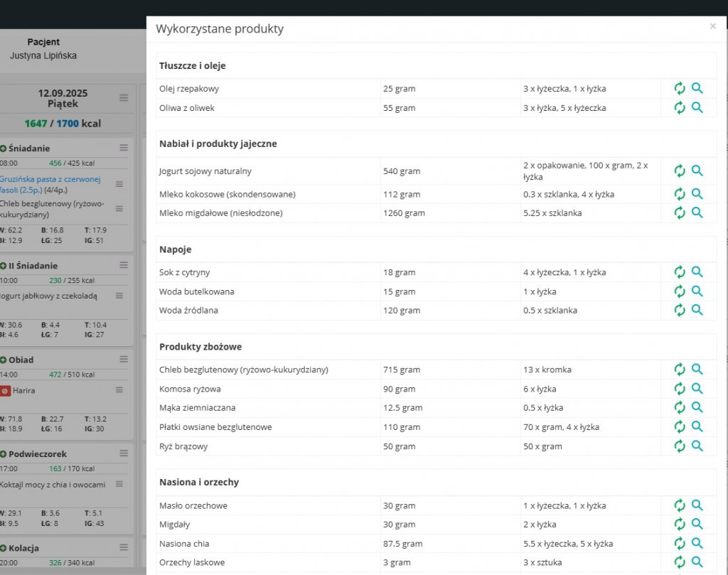Click replace icon for Sok z cytryny
The height and width of the screenshot is (575, 728).
point(680,272)
